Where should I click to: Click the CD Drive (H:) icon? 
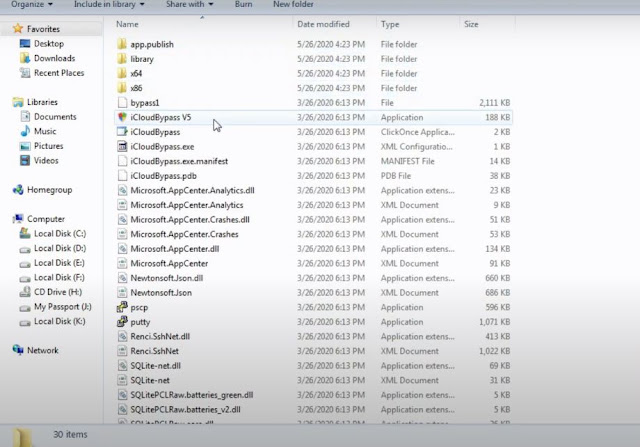(25, 292)
